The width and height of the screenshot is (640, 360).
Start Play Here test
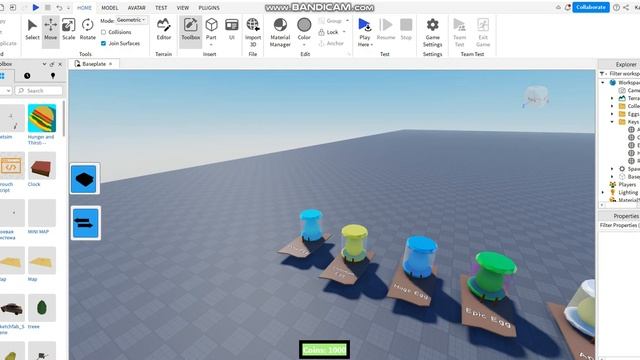tap(364, 32)
